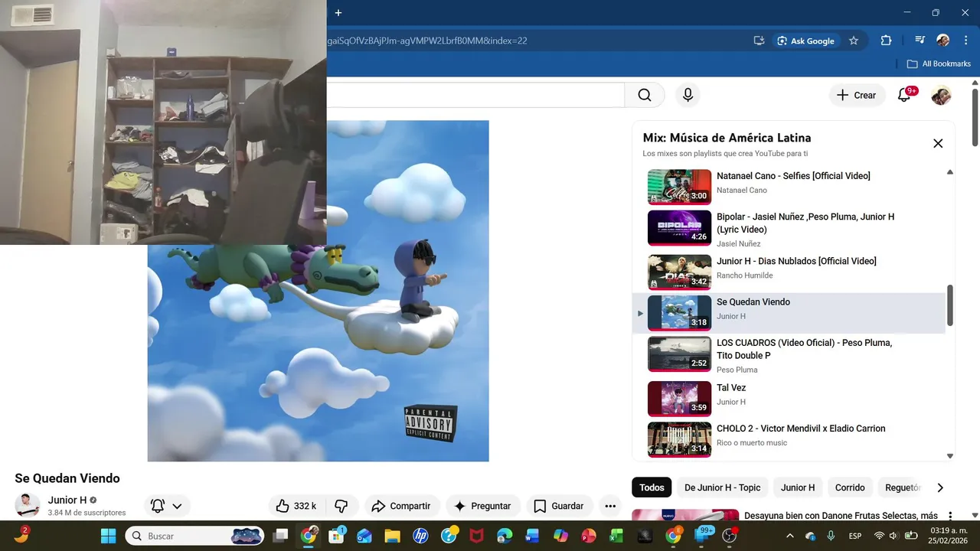The width and height of the screenshot is (980, 551).
Task: Click the playlist scroll down arrow
Action: 950,456
